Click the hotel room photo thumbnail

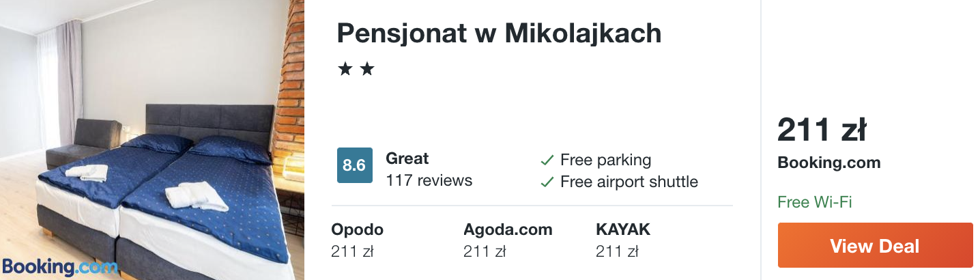pos(152,140)
